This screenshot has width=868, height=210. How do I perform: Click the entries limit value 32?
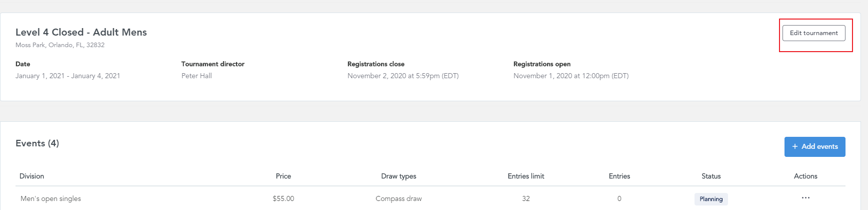[x=525, y=198]
